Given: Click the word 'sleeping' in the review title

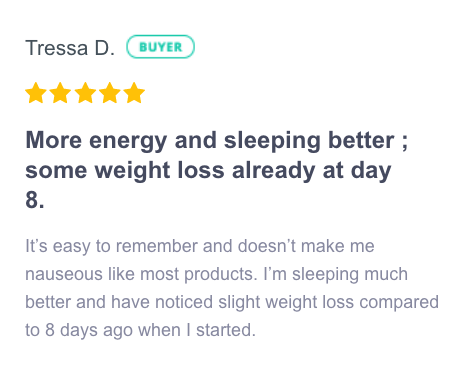Looking at the screenshot, I should [x=272, y=141].
